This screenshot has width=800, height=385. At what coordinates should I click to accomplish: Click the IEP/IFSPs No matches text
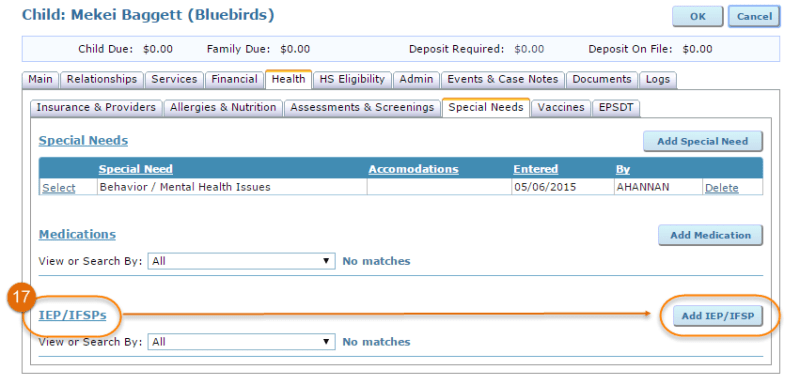(376, 342)
